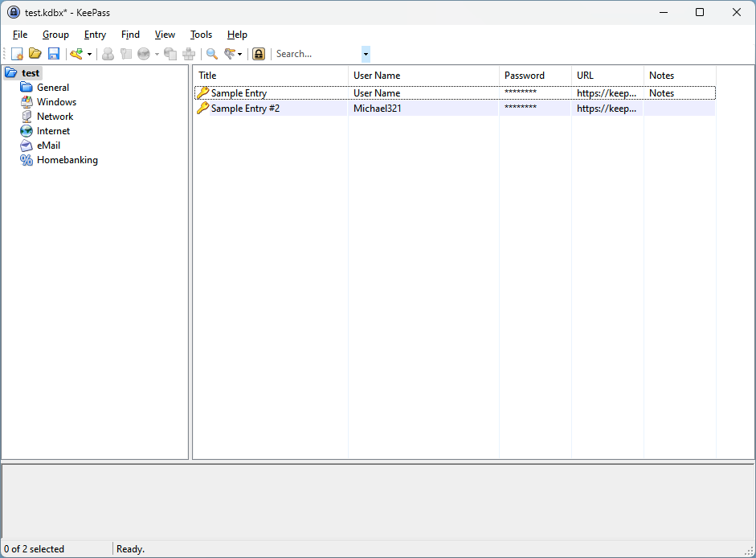Click the key icon of Sample Entry

point(203,92)
